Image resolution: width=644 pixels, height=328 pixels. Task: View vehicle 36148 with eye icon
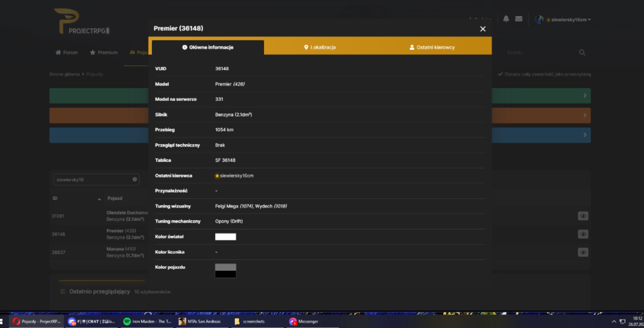pos(583,234)
